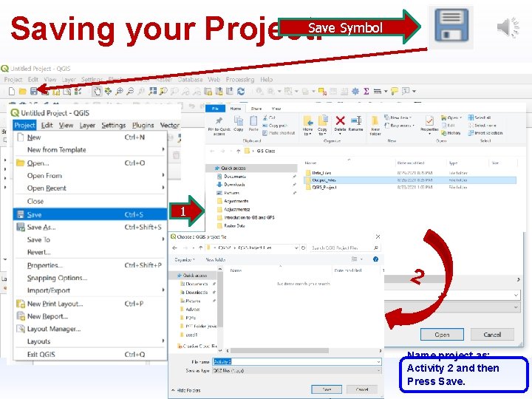Click the Save button in save dialog
Screen dimensions: 532x399
[327, 389]
